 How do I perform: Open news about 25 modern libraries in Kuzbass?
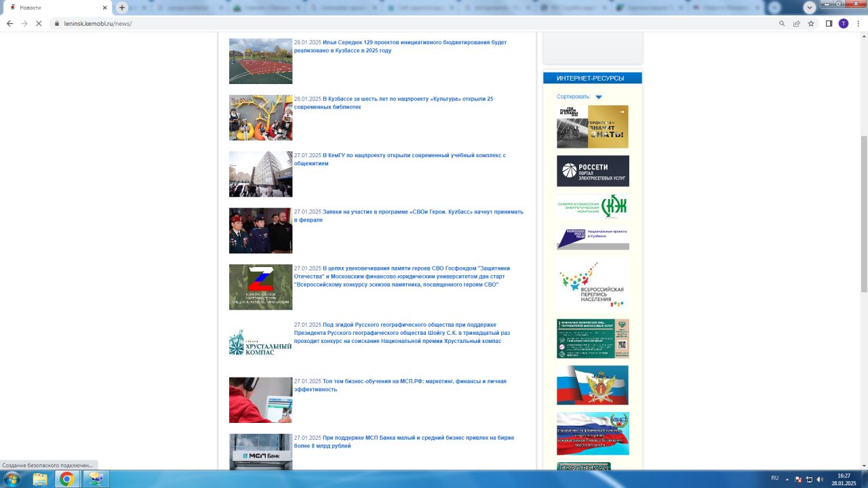pyautogui.click(x=393, y=103)
